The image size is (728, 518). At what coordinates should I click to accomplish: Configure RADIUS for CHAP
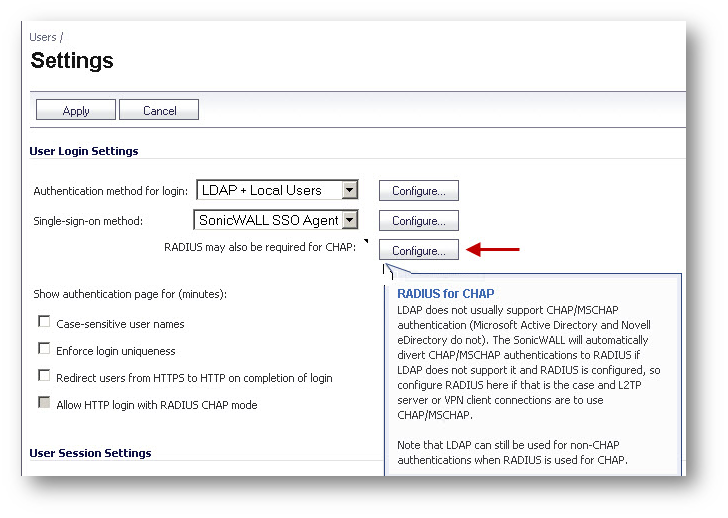(x=419, y=250)
